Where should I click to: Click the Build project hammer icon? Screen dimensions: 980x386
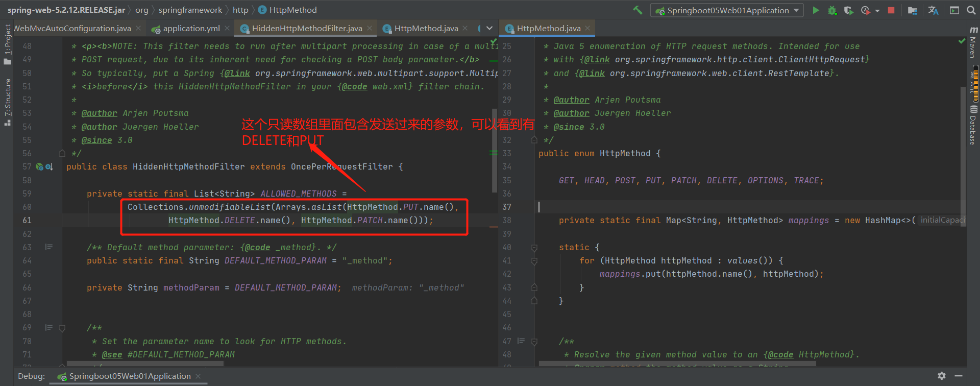(x=638, y=10)
